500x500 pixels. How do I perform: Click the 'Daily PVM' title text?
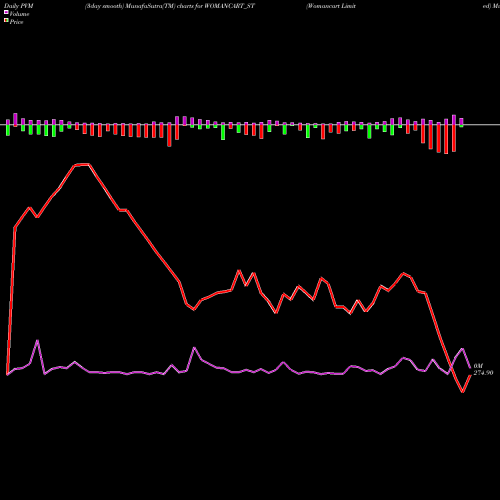point(19,6)
